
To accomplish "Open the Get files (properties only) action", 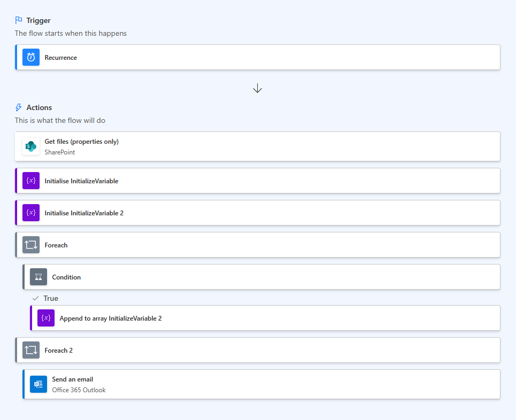I will [x=258, y=146].
